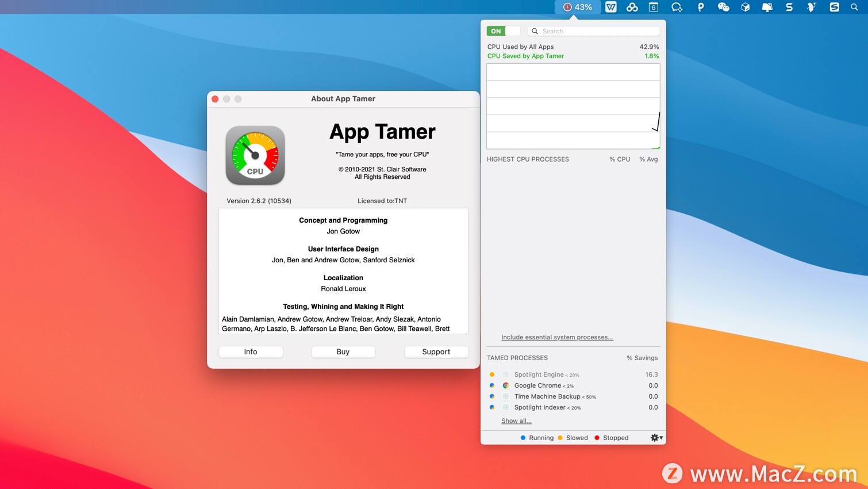Click the bird-shaped menu bar icon

click(811, 7)
